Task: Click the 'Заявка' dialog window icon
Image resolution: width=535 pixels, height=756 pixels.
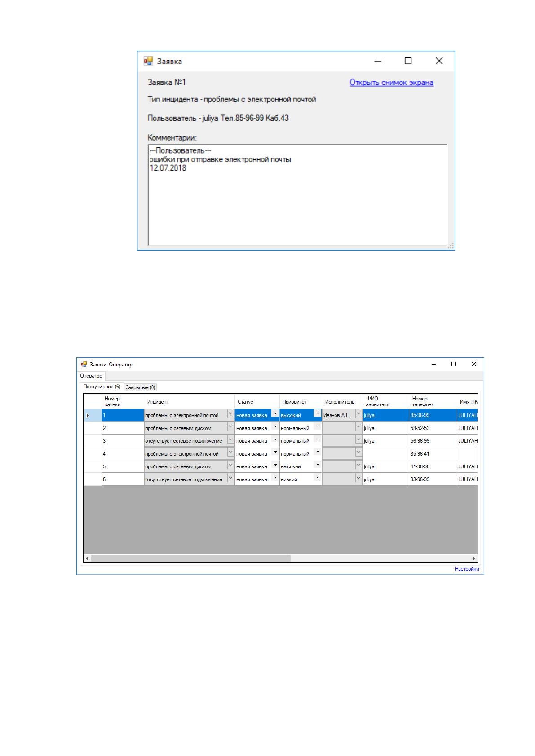Action: pos(148,61)
